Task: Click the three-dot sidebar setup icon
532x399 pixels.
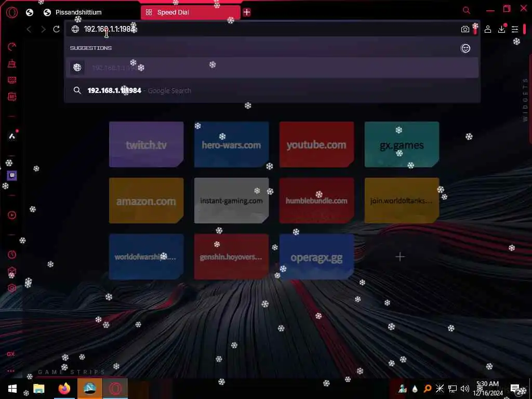Action: pyautogui.click(x=11, y=371)
